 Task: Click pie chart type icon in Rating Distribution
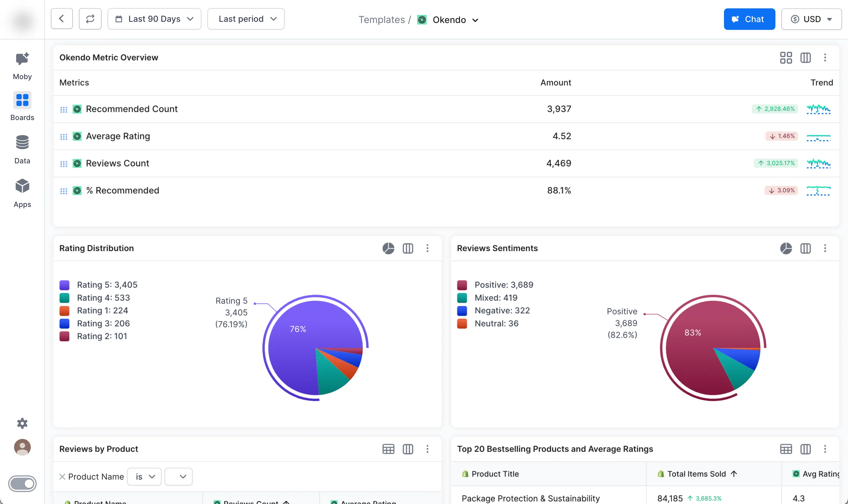[x=388, y=248]
